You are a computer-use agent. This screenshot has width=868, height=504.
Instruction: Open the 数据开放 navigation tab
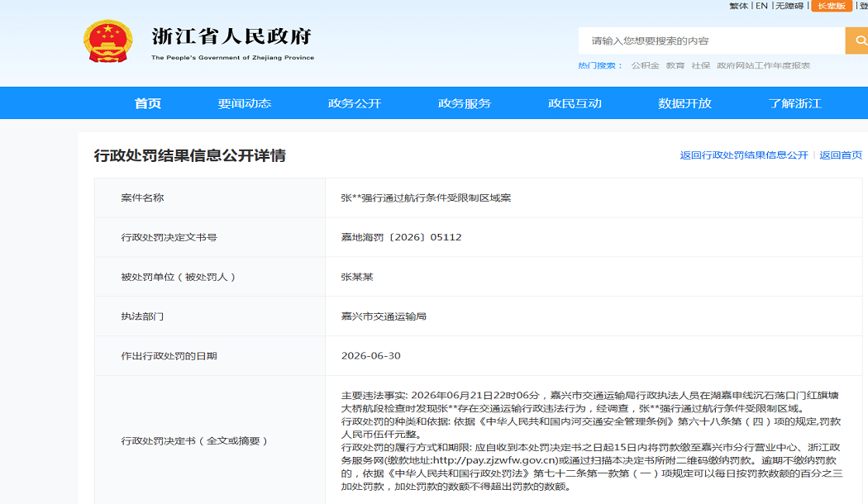click(x=684, y=103)
